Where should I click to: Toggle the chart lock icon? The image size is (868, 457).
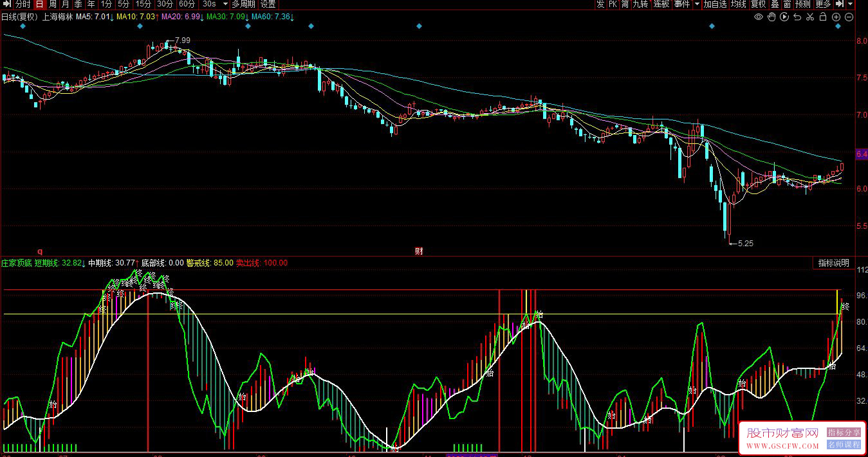[x=824, y=17]
